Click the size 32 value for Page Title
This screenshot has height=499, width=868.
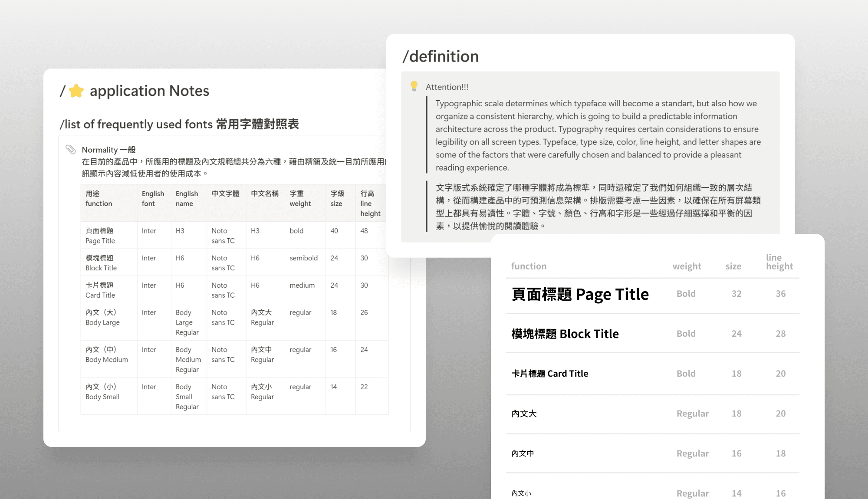[x=736, y=294]
